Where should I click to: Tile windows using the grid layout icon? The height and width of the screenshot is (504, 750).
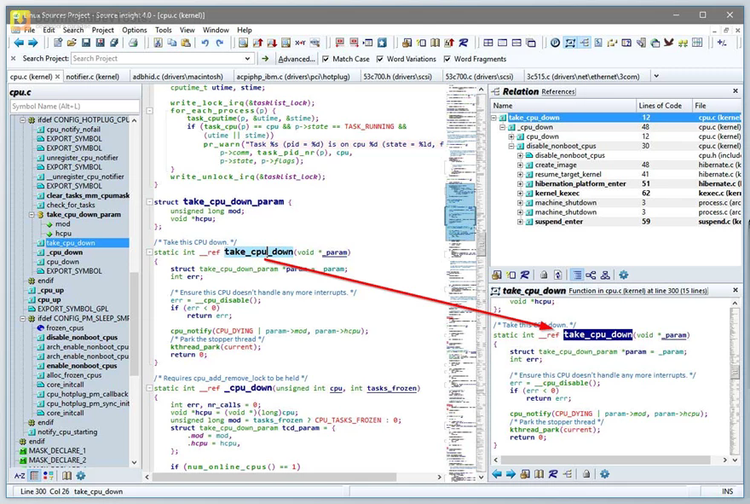(x=488, y=43)
